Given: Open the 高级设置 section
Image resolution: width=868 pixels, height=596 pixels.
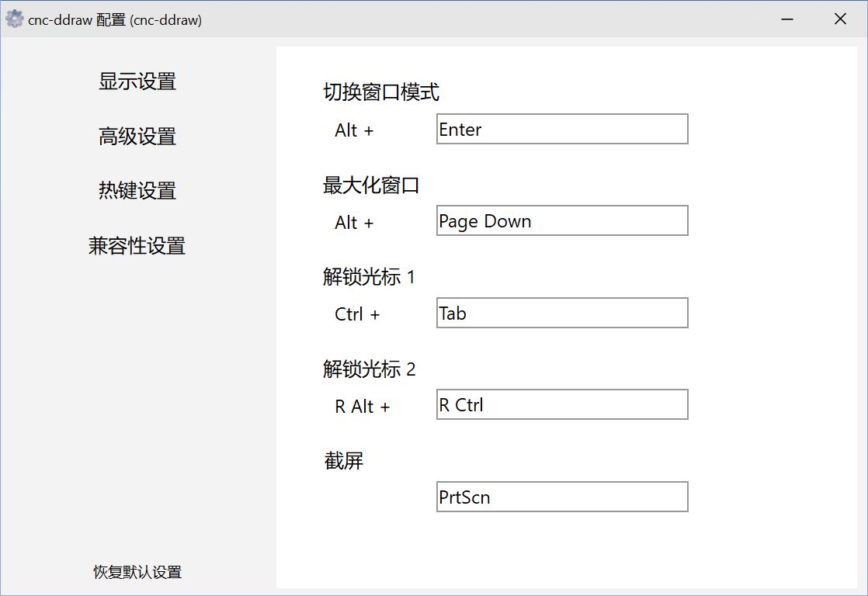Looking at the screenshot, I should (x=137, y=136).
